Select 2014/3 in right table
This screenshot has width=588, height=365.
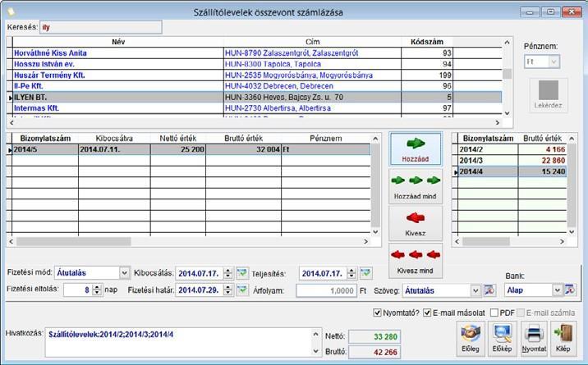pos(512,160)
